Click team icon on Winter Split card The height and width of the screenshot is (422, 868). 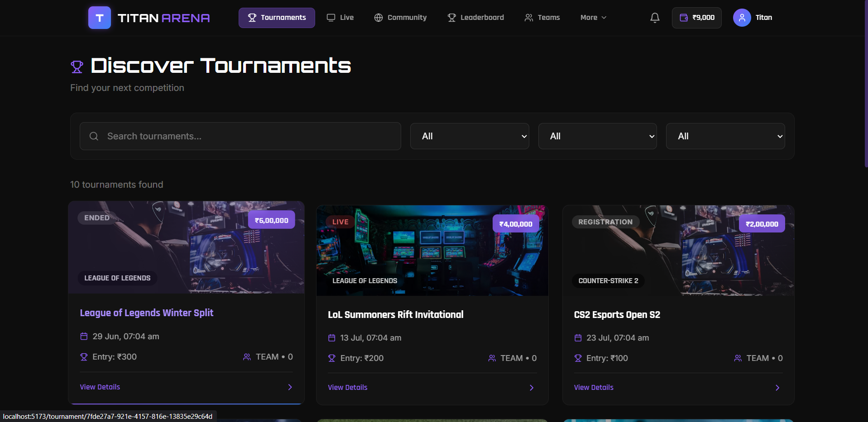tap(247, 357)
